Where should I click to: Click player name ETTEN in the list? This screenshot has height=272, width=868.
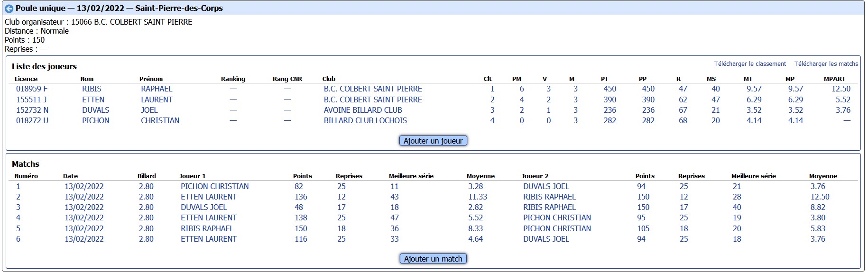tap(93, 100)
